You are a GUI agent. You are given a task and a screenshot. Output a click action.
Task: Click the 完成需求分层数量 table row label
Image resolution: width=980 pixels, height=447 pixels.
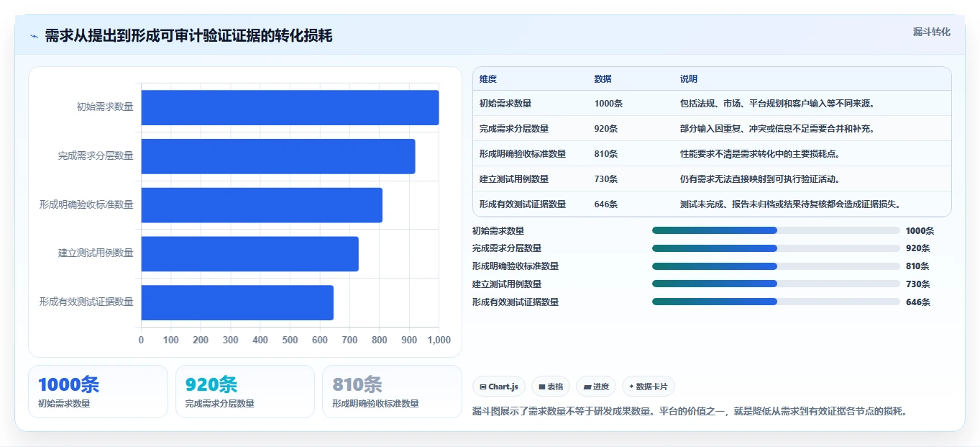pyautogui.click(x=514, y=129)
